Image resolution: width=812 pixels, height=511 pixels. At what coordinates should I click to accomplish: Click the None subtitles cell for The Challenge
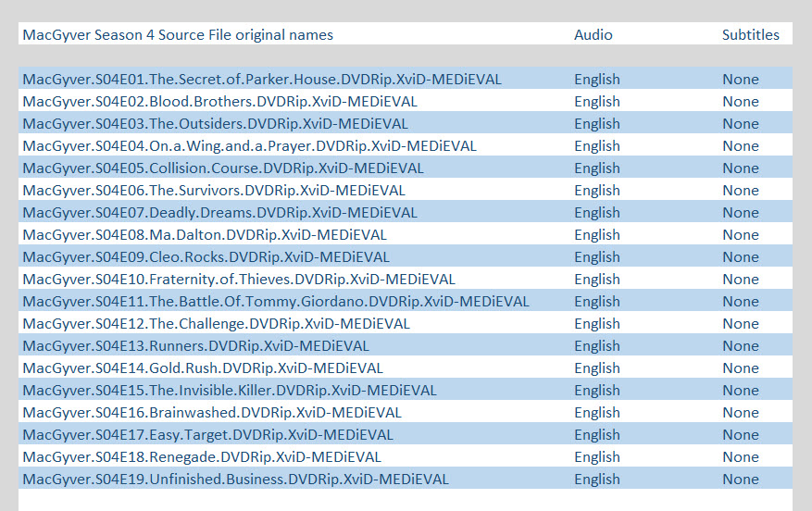click(x=741, y=324)
